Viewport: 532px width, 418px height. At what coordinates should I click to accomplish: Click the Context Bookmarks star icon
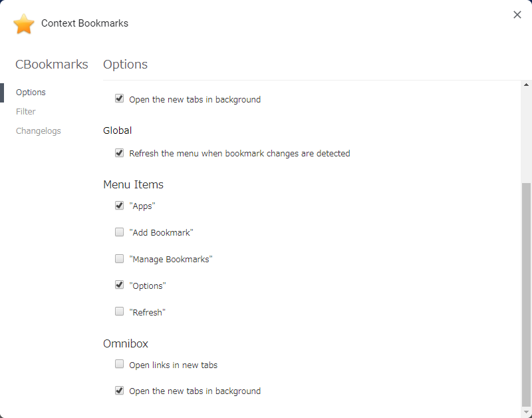[24, 24]
